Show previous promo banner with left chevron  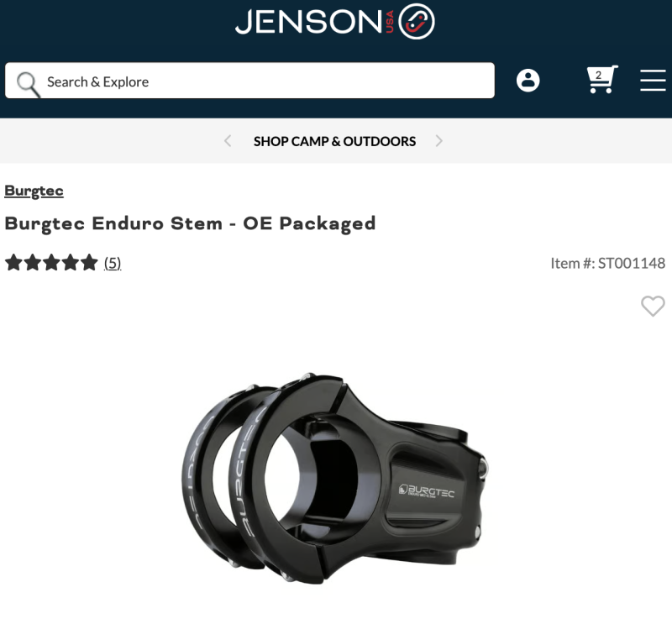coord(228,141)
